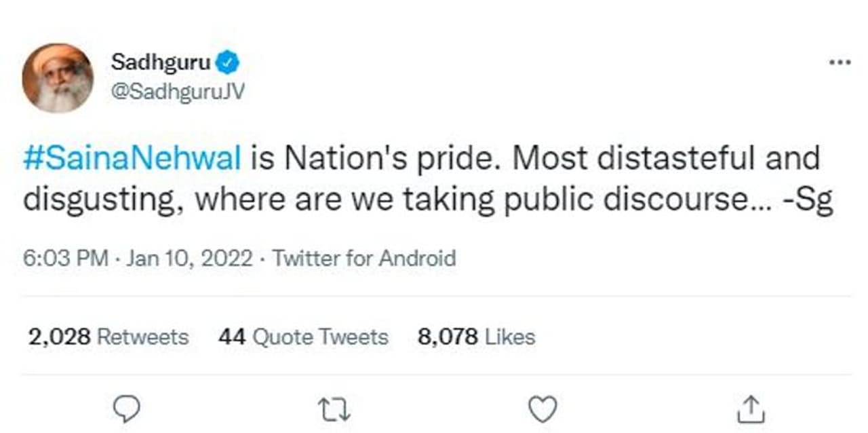The image size is (868, 433).
Task: View the 2,028 Retweets list
Action: 108,337
